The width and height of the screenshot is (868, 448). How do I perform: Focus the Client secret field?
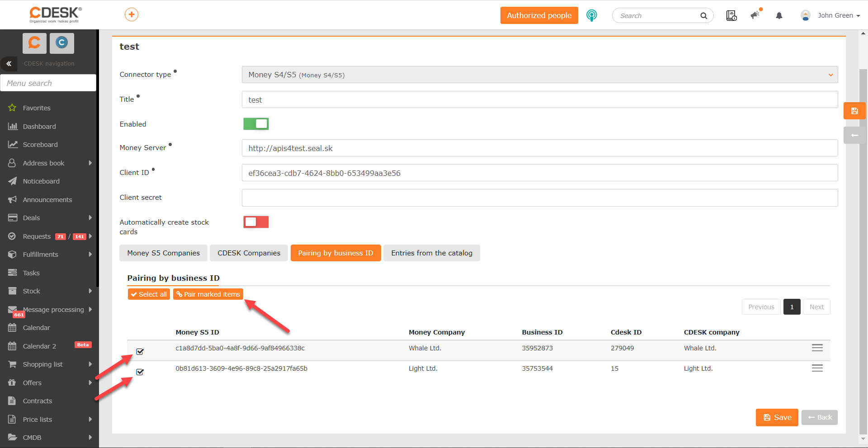click(540, 198)
